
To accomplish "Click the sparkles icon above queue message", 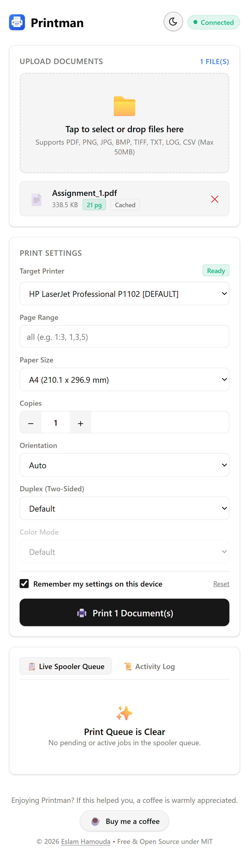I will [124, 713].
